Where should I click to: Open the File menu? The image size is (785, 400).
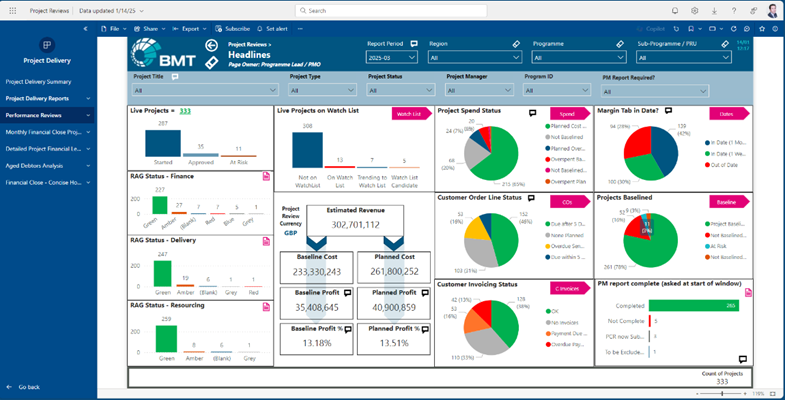[x=114, y=29]
